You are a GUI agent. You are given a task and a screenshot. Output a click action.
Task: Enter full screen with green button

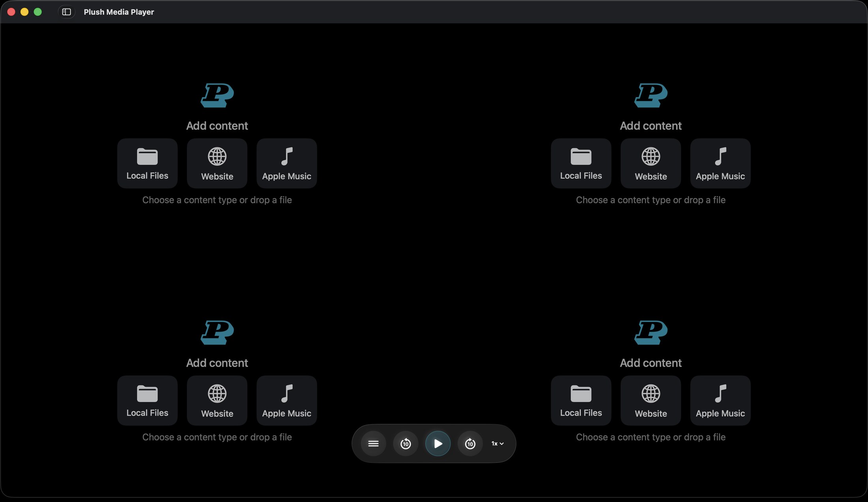click(x=38, y=12)
